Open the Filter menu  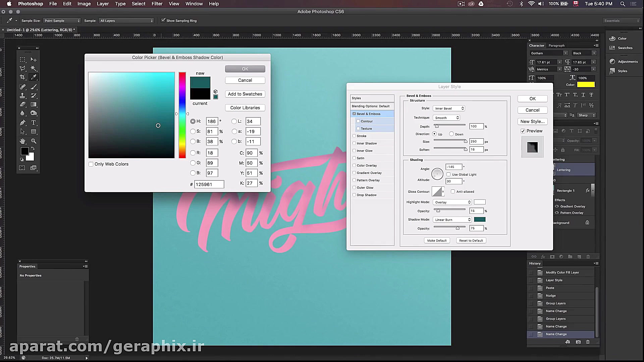pyautogui.click(x=157, y=4)
